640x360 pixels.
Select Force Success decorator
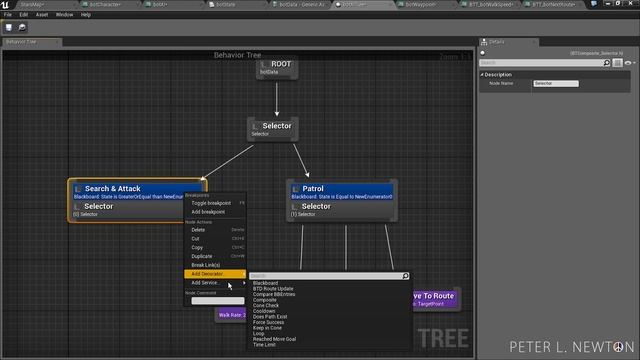point(268,322)
